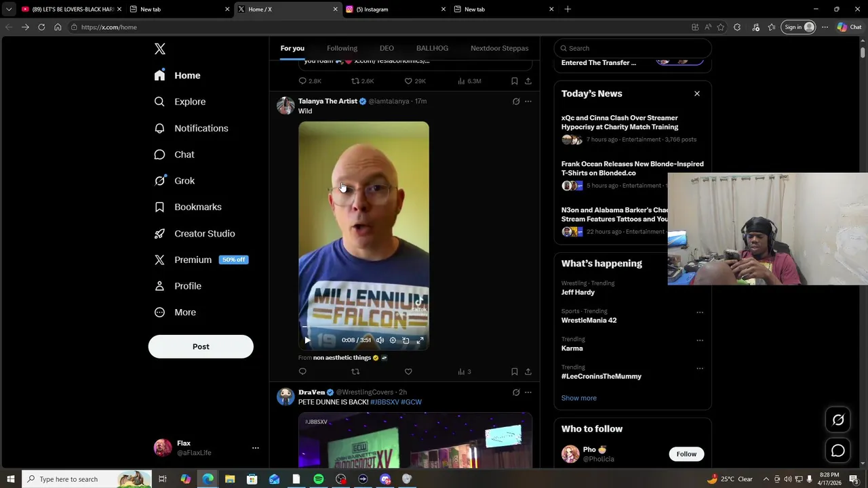Like Talanya The Artist's post
This screenshot has width=868, height=488.
click(408, 371)
